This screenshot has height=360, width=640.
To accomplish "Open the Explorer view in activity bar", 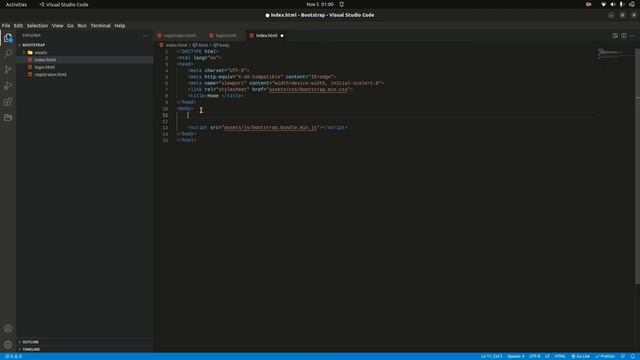I will (8, 38).
